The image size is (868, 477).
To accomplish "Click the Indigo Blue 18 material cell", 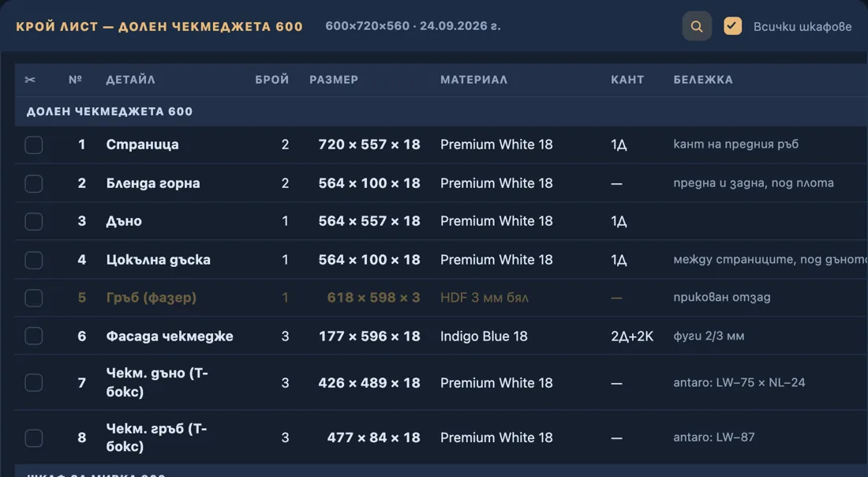I will (x=484, y=336).
